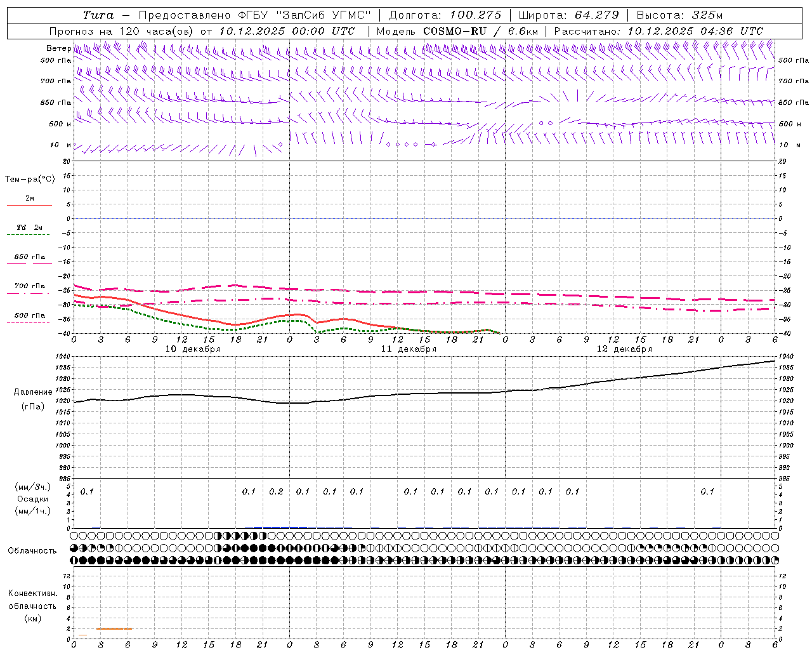Click the 'Конвективн.' label text

[33, 594]
